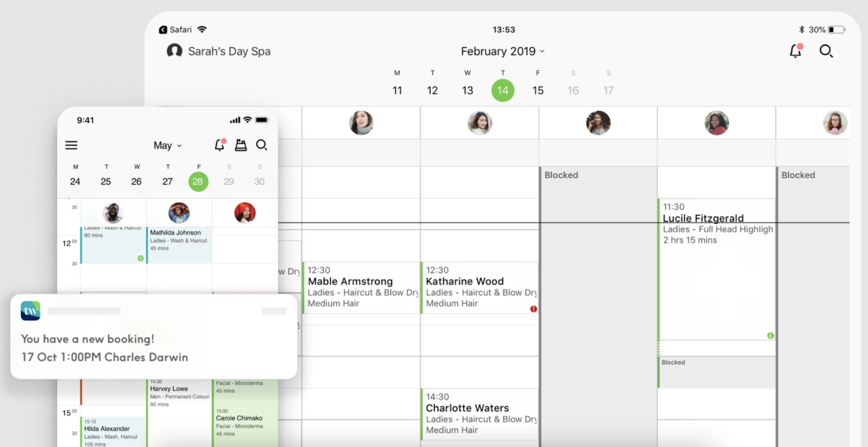Tap the new booking notification banner

154,337
